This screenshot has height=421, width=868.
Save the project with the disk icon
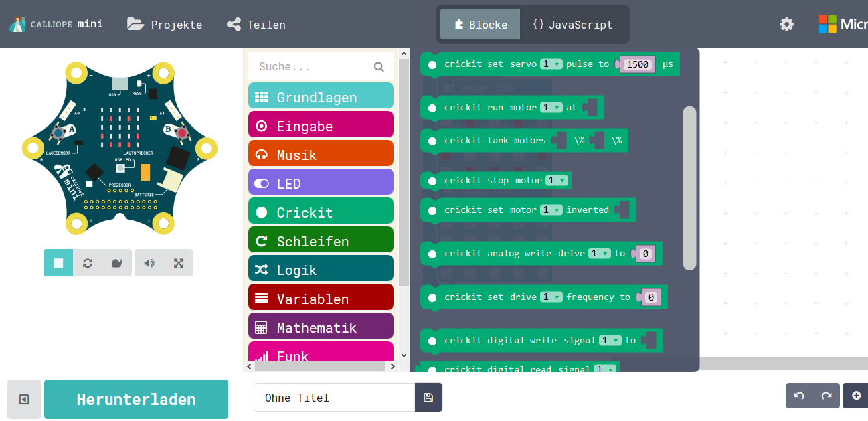click(x=428, y=398)
